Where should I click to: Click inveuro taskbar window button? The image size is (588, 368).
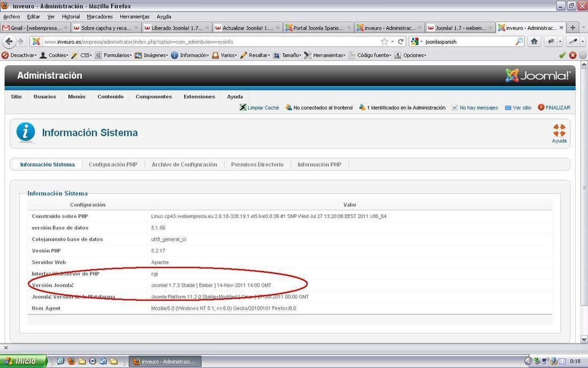coord(165,361)
